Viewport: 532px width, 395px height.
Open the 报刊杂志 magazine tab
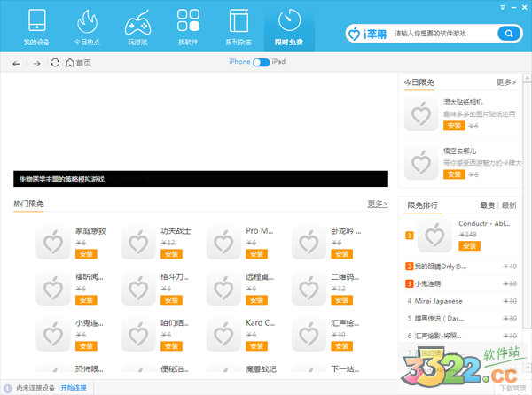pos(239,27)
